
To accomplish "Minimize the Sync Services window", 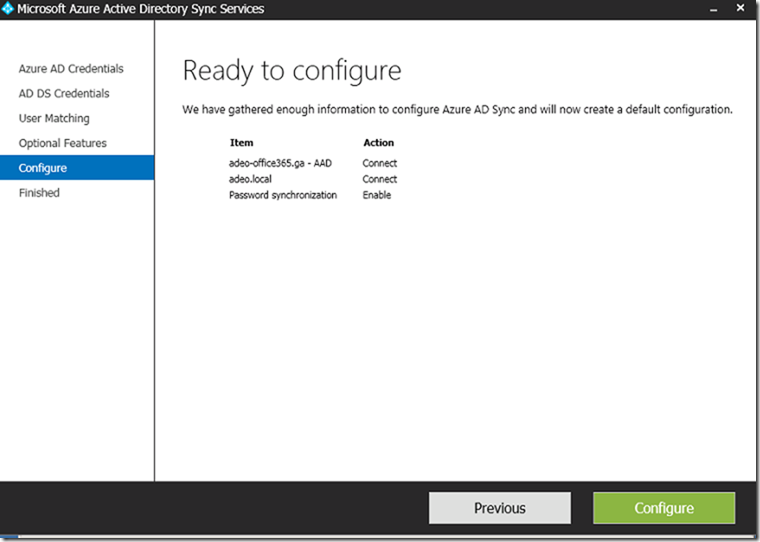I will (713, 9).
